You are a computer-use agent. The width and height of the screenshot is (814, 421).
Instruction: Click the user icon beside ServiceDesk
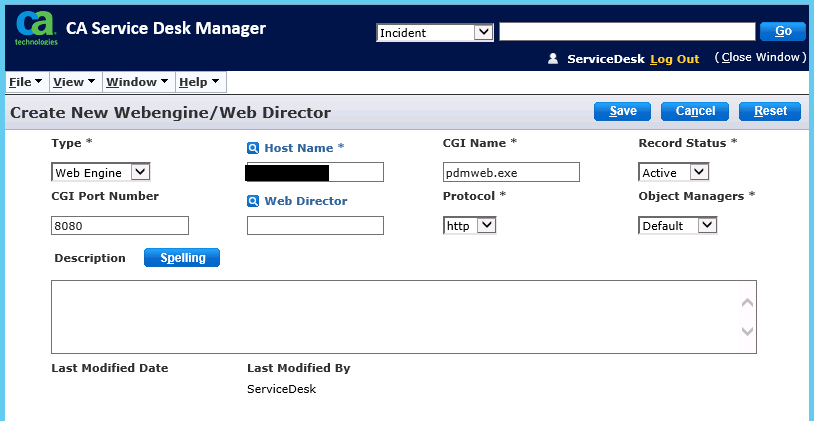click(x=552, y=59)
